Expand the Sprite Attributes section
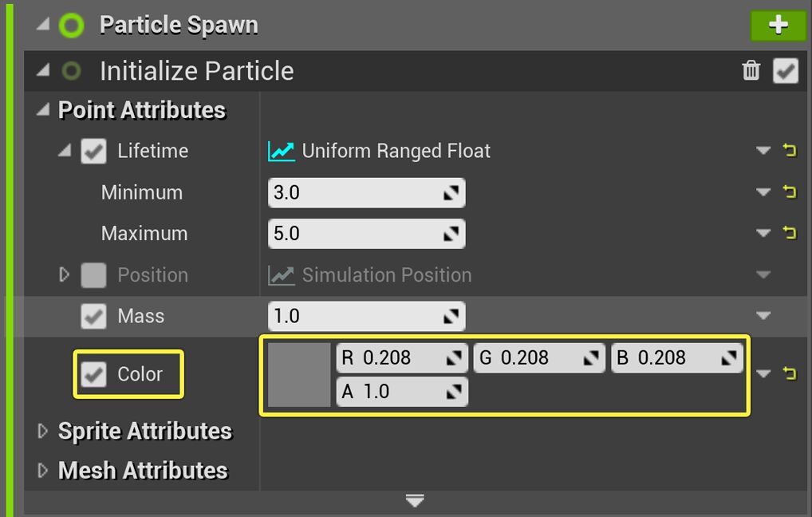Screen dimensions: 812x517 pos(43,432)
